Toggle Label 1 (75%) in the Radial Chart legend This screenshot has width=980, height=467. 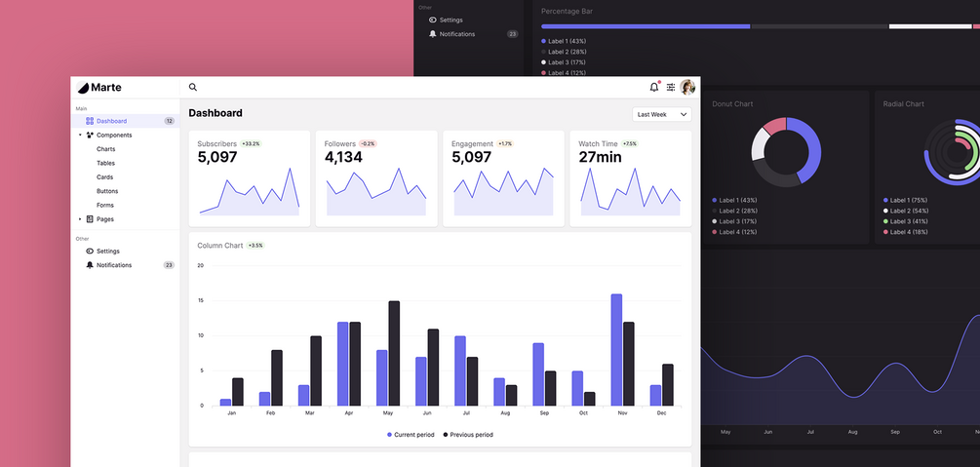(906, 200)
